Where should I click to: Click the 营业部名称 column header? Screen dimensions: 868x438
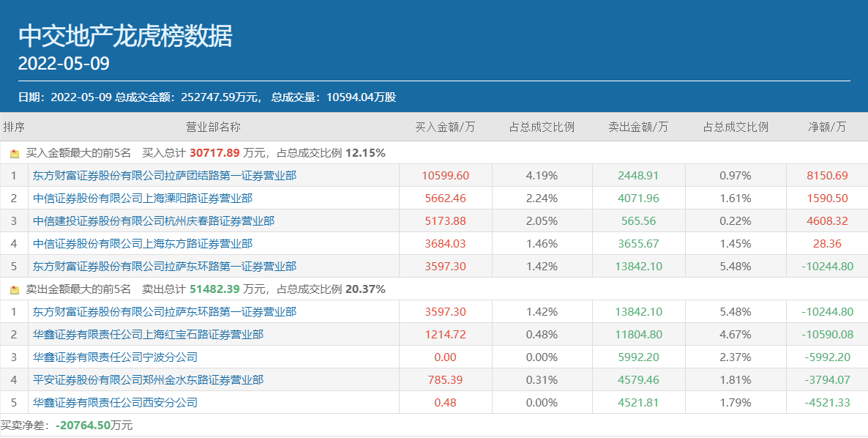tap(213, 127)
